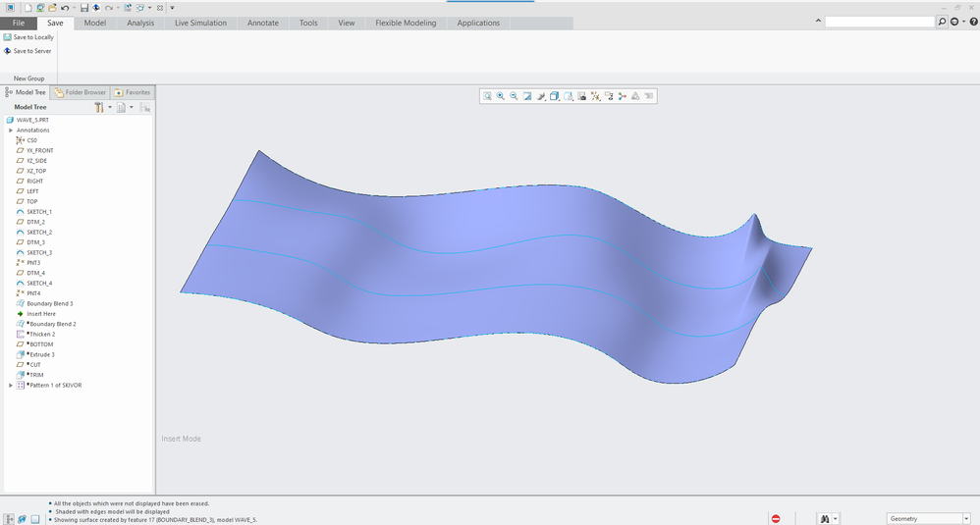Switch to the Flexible Modeling tab
Viewport: 980px width, 525px height.
pyautogui.click(x=406, y=23)
